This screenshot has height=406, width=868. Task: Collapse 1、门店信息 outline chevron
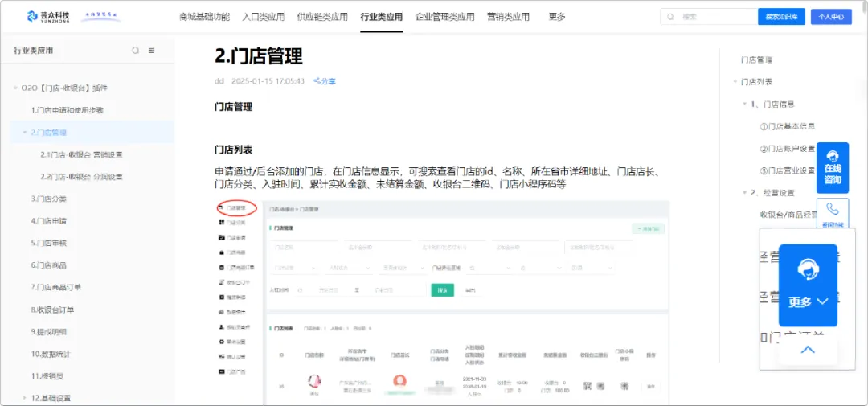point(744,105)
